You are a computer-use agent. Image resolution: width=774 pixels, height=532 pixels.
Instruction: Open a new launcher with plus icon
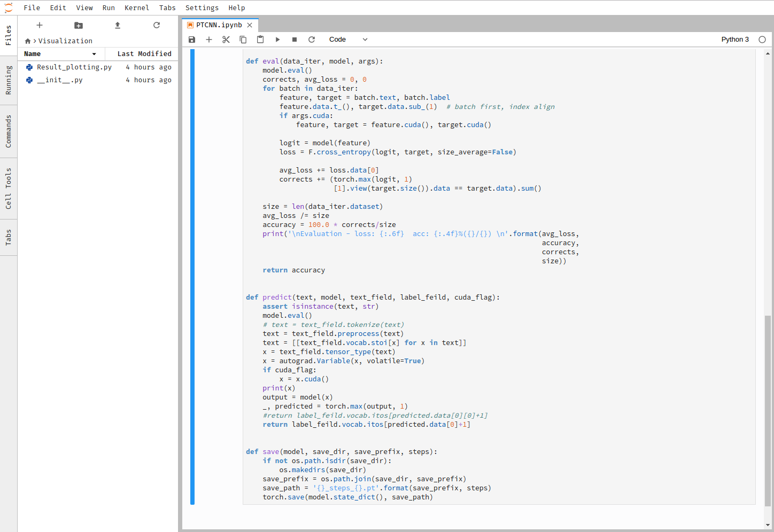pyautogui.click(x=40, y=25)
